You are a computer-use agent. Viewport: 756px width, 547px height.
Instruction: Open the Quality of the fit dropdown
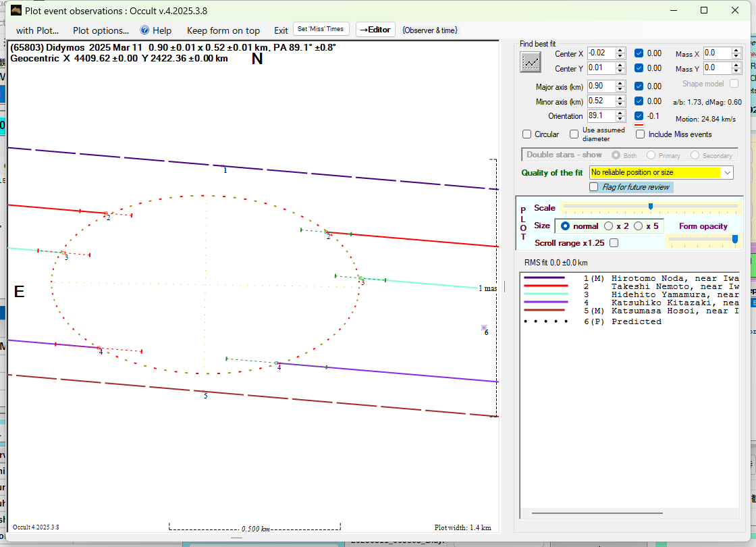pos(727,173)
